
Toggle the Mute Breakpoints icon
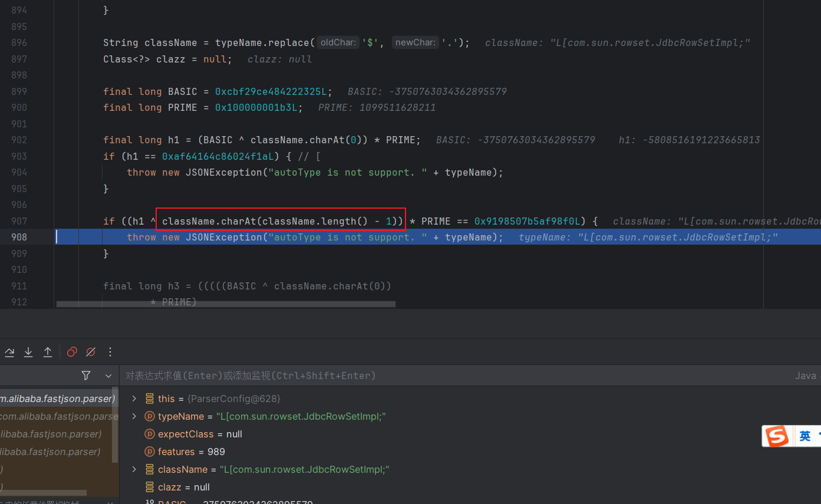click(91, 352)
